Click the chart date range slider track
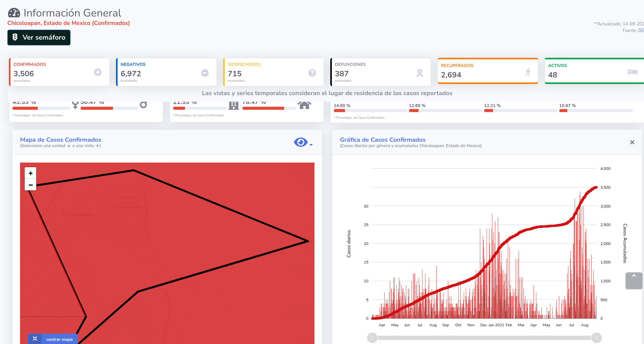 [x=484, y=338]
